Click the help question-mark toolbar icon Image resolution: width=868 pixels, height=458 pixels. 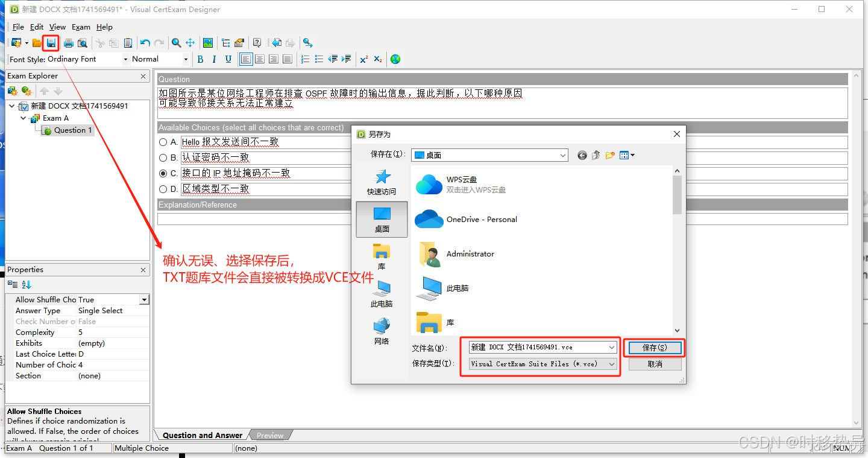coord(257,43)
